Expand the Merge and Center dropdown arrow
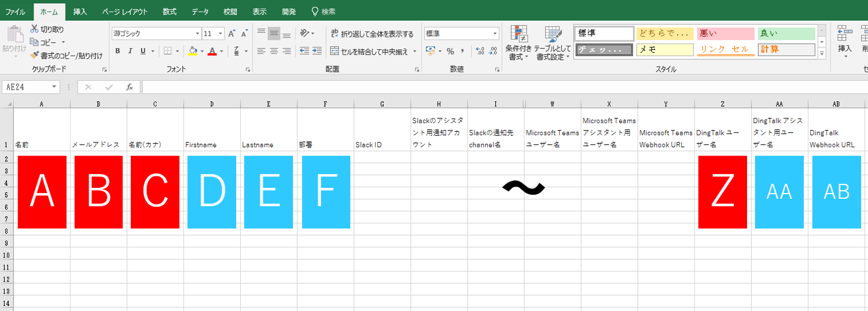The width and height of the screenshot is (868, 311). point(414,51)
